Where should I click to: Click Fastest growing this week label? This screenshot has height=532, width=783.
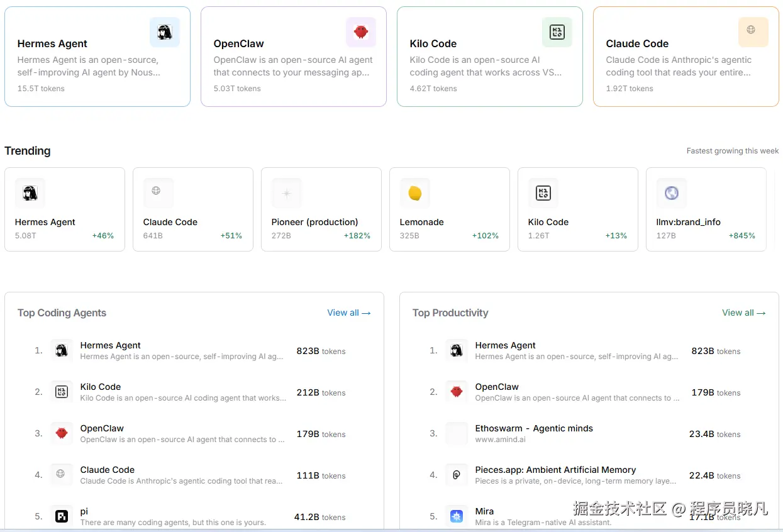click(x=733, y=151)
